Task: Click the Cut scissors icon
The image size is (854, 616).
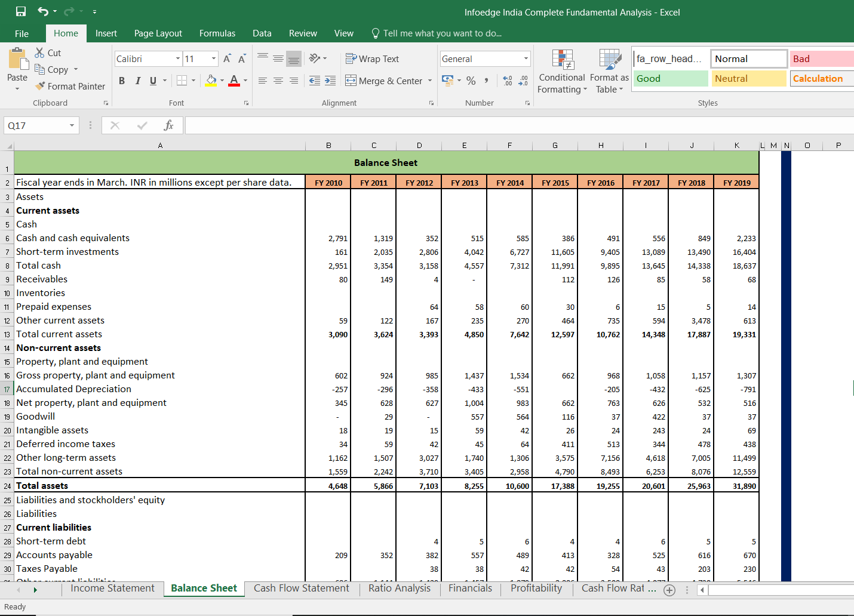Action: click(40, 53)
